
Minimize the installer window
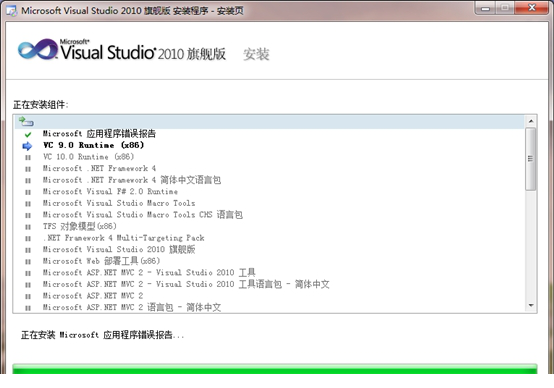[x=486, y=8]
